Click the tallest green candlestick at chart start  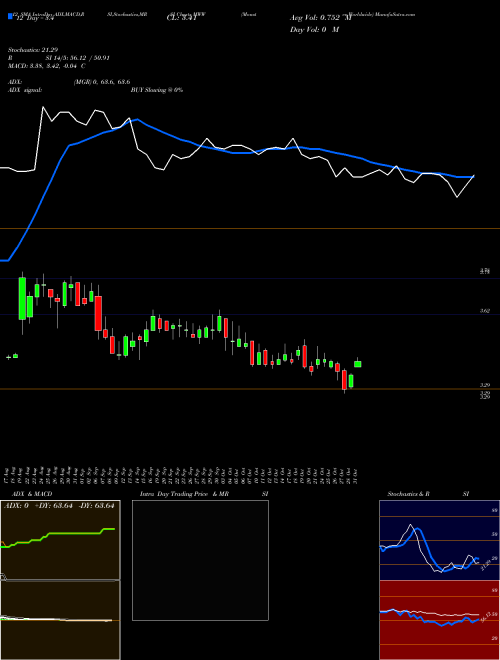[x=22, y=298]
